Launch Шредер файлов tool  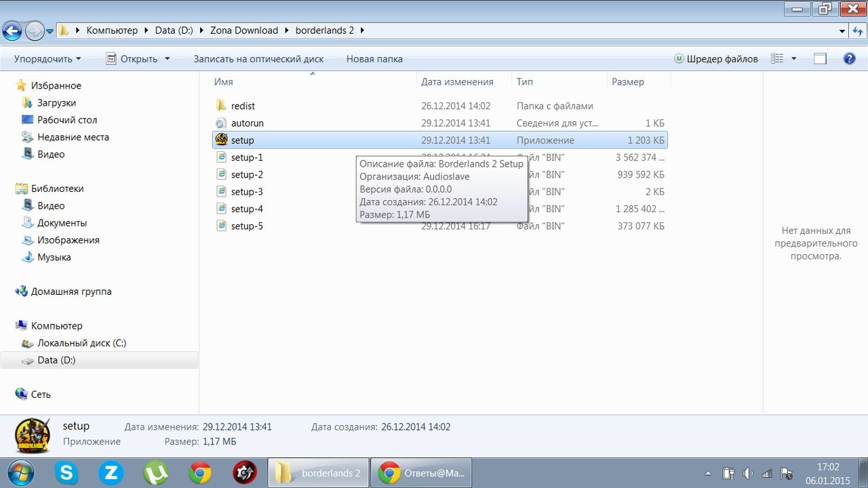[x=716, y=59]
